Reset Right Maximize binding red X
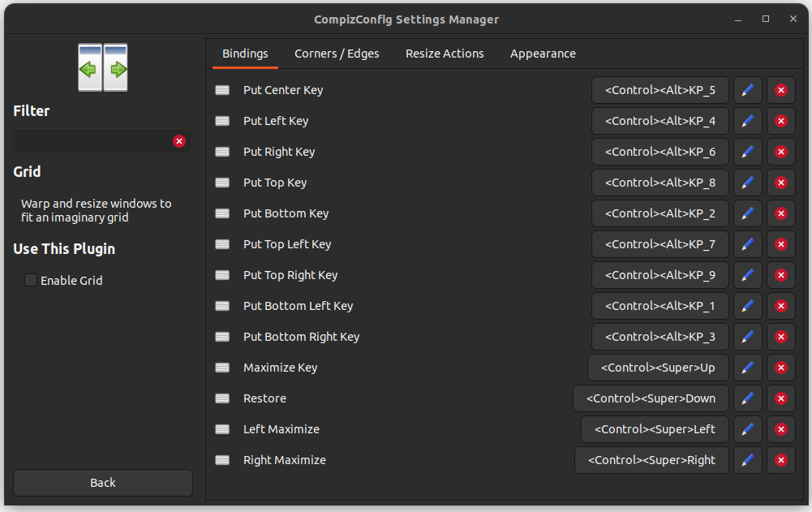Image resolution: width=812 pixels, height=512 pixels. point(781,460)
